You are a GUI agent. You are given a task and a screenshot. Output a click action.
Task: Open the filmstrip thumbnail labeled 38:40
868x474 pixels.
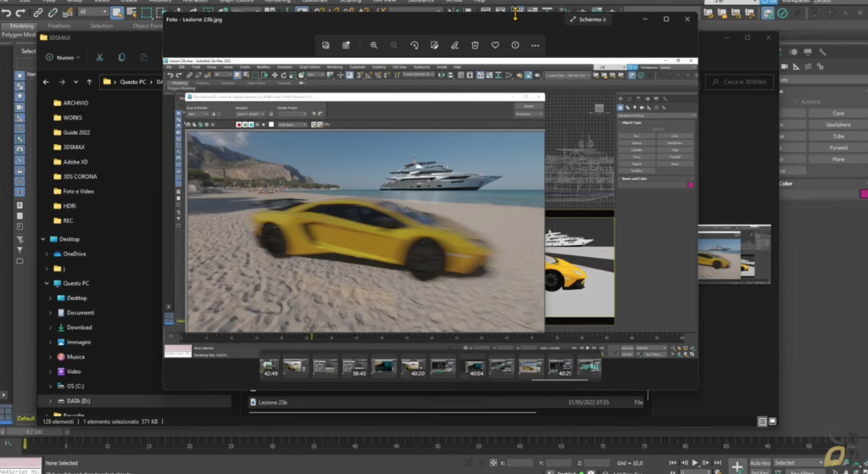(355, 366)
